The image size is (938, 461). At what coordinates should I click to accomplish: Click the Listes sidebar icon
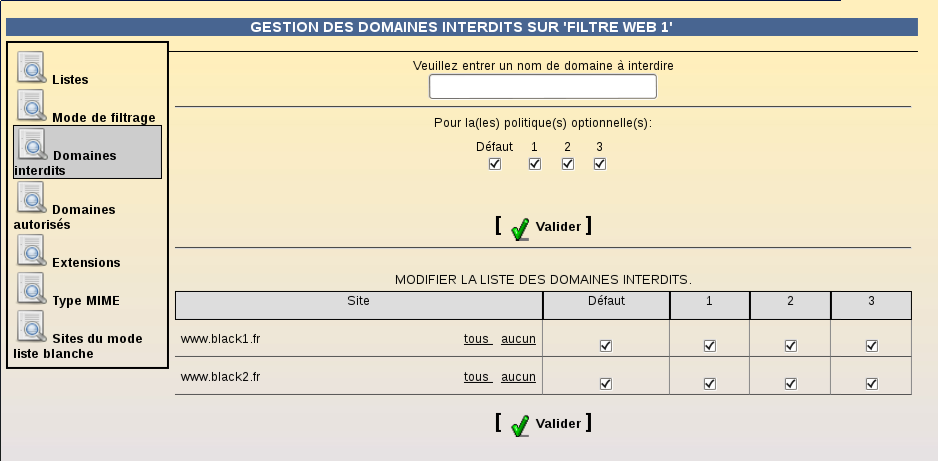32,67
